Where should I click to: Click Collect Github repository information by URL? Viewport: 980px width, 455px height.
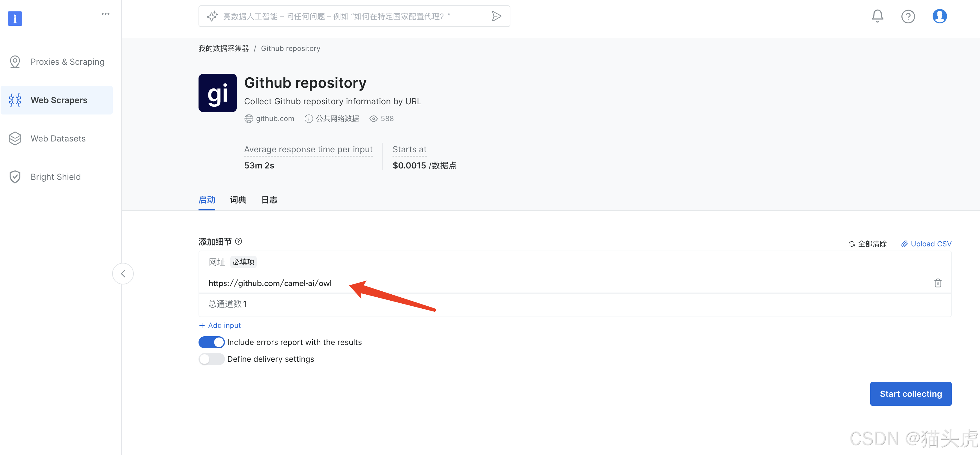pyautogui.click(x=333, y=102)
